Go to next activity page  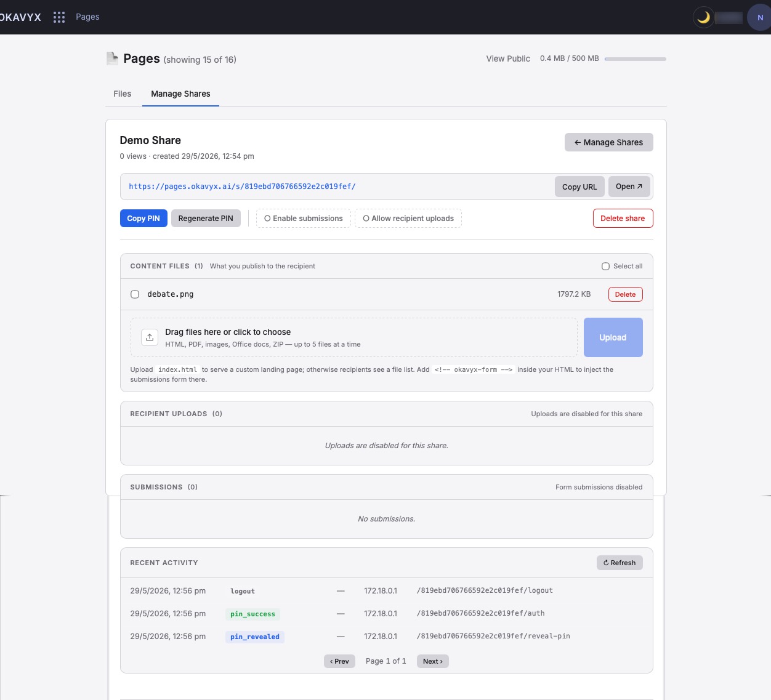click(x=433, y=661)
